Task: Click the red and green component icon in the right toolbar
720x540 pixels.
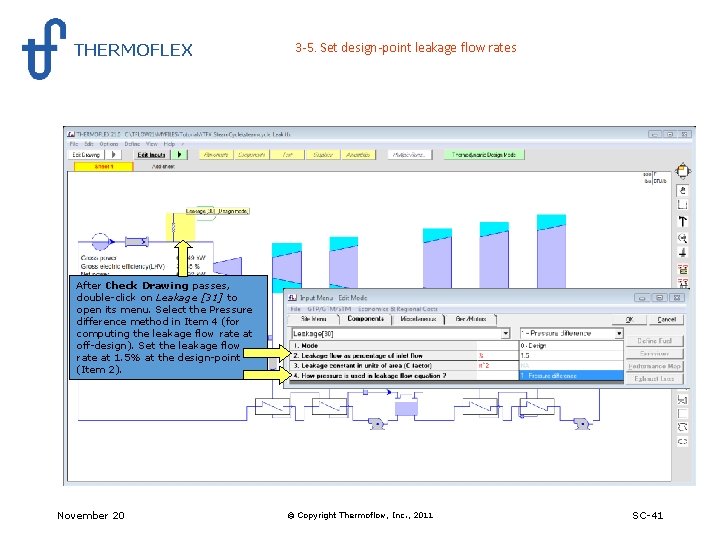Action: point(682,270)
